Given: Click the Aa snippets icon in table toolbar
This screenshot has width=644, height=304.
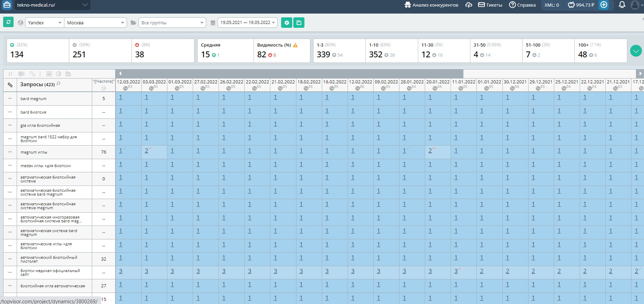Looking at the screenshot, I should tap(68, 74).
